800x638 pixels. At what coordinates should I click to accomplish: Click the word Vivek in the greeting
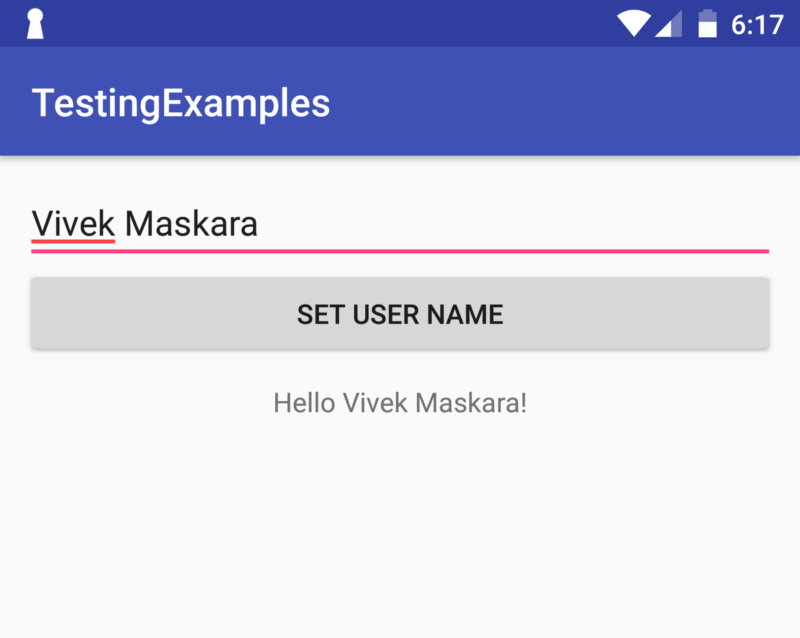click(x=376, y=403)
